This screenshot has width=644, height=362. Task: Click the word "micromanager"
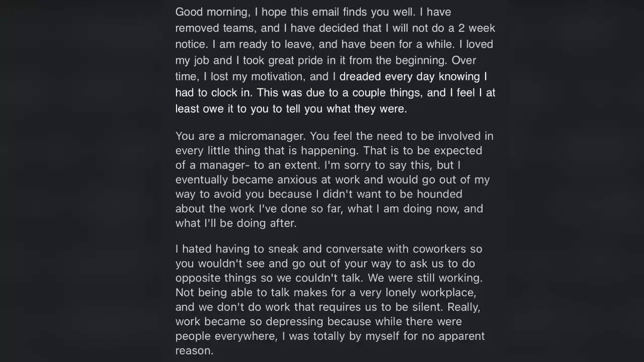269,136
